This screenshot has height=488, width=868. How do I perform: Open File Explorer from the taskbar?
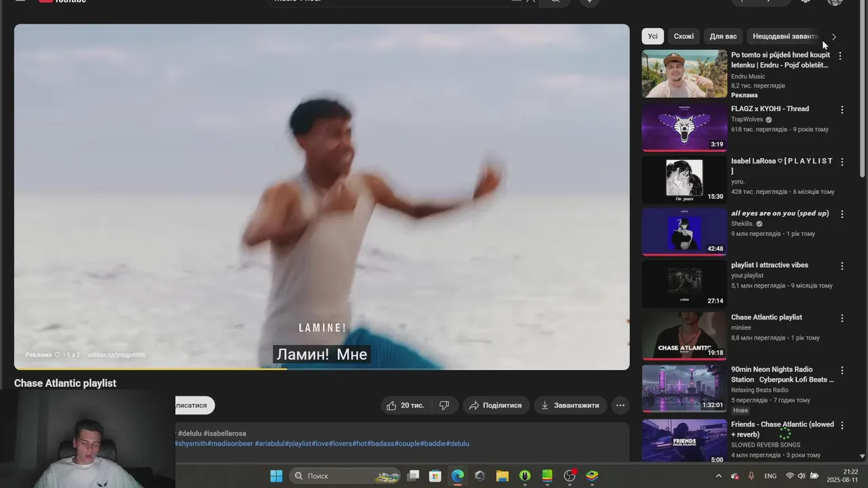coord(502,476)
